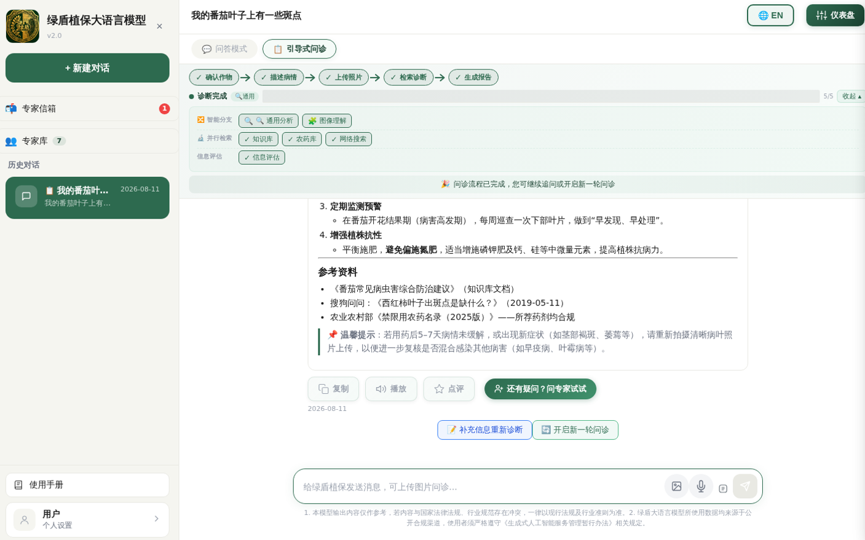Open the 专家库 expert library
Image resolution: width=865 pixels, height=540 pixels.
tap(88, 141)
